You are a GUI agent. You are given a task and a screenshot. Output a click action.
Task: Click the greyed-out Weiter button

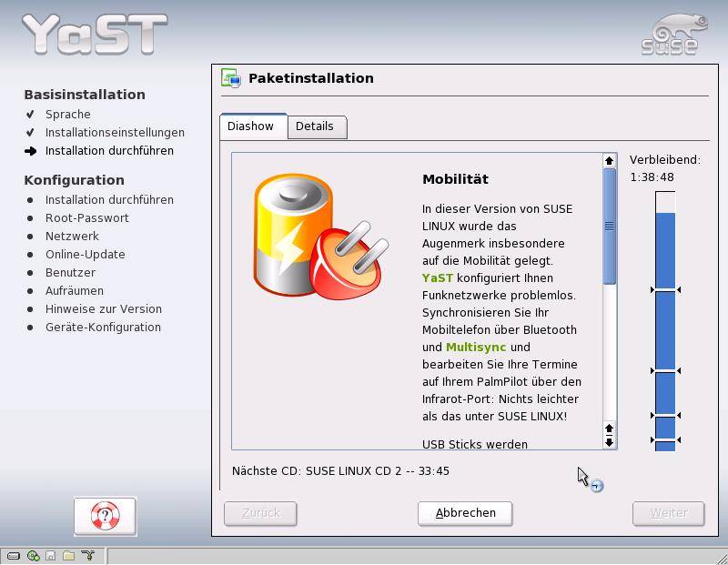point(669,513)
